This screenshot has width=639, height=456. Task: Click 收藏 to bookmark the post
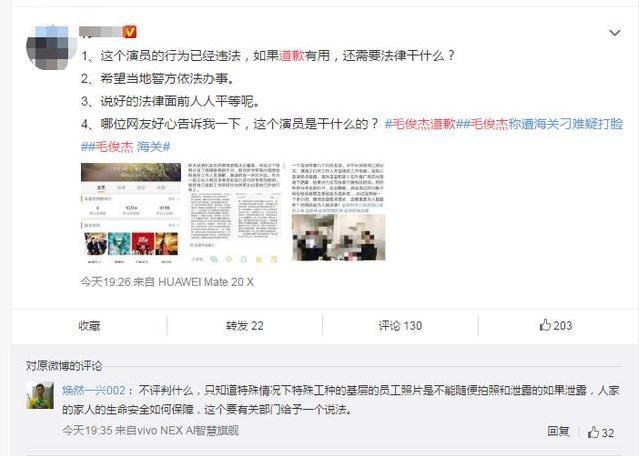coord(89,326)
